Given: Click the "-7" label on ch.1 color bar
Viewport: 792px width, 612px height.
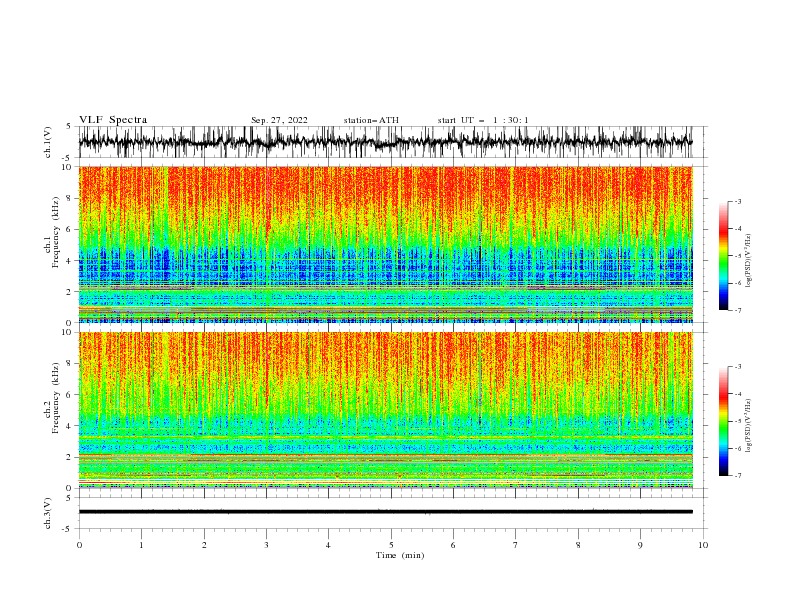Looking at the screenshot, I should click(x=737, y=310).
